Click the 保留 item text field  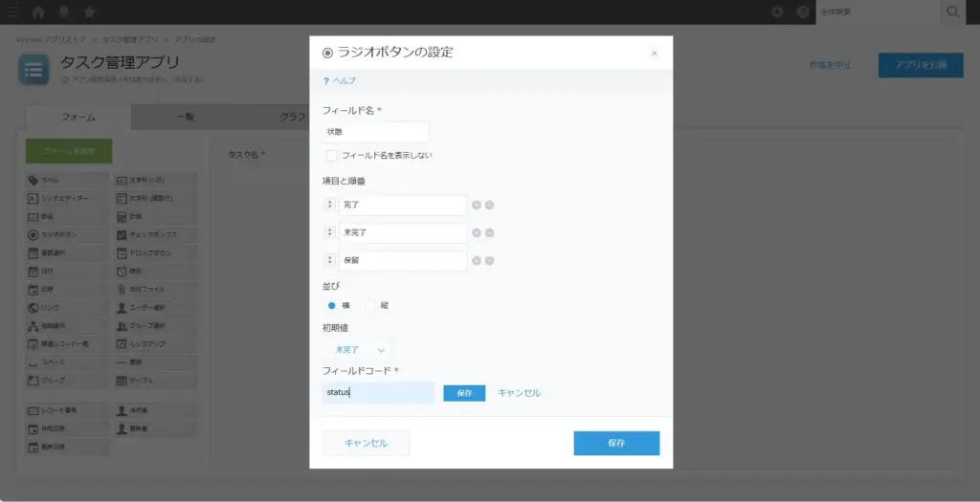tap(403, 260)
